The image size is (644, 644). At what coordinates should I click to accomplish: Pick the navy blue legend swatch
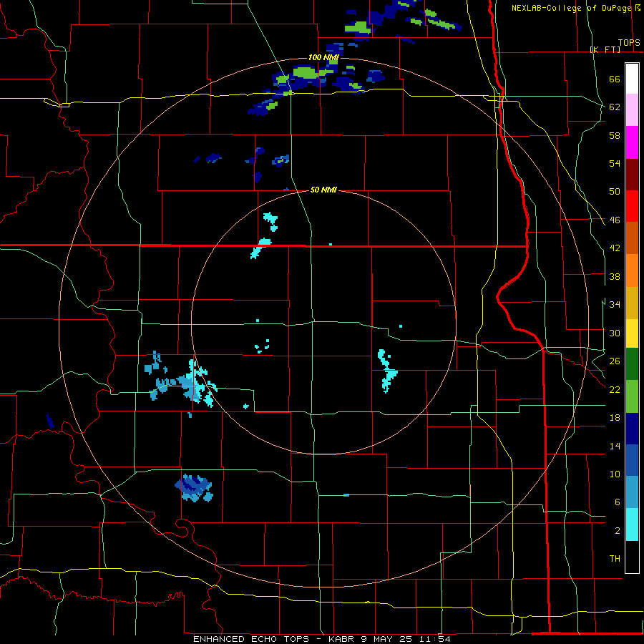point(632,429)
